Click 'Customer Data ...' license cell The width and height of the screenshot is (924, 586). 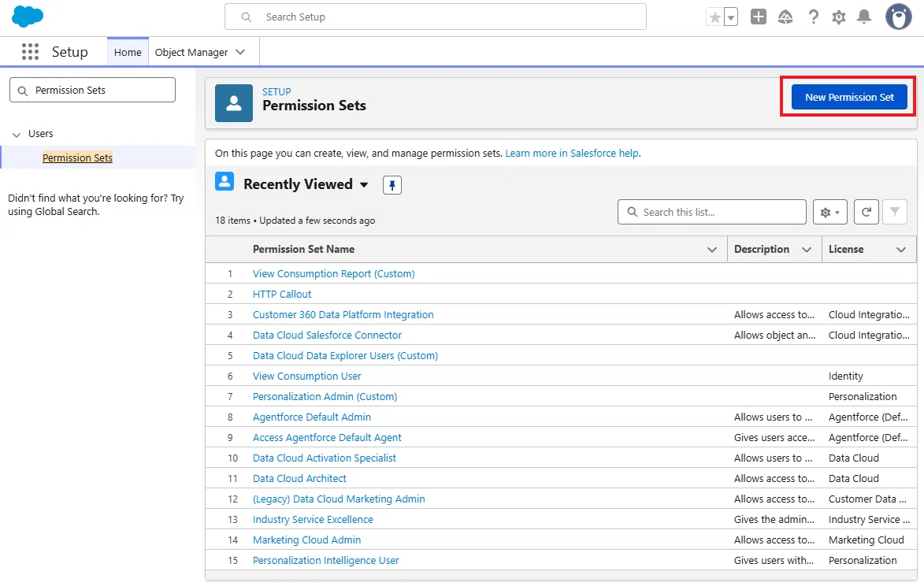point(867,499)
